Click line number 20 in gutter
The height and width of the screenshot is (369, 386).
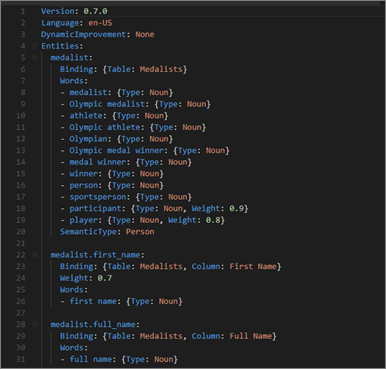(21, 232)
